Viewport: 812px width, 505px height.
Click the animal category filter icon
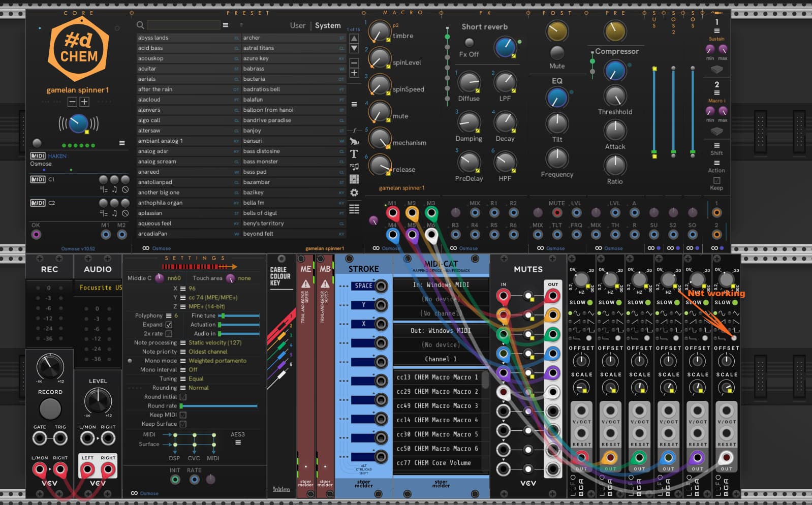(x=354, y=141)
